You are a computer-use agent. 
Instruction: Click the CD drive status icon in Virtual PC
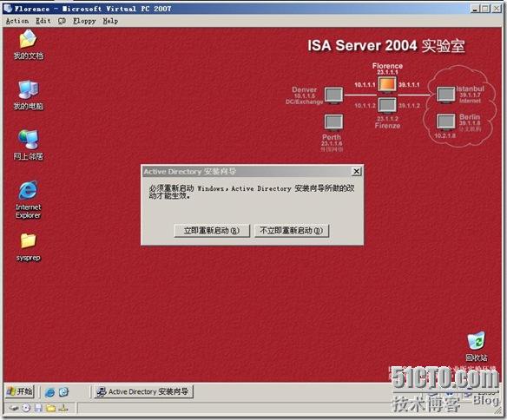[x=26, y=409]
